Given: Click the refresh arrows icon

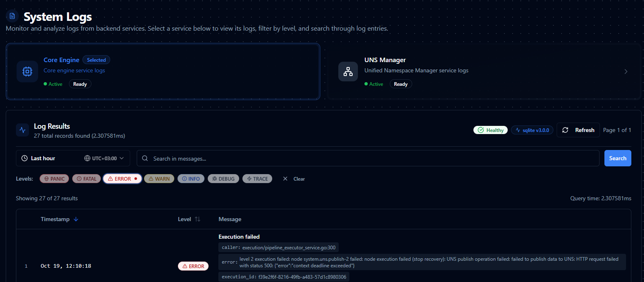Looking at the screenshot, I should click(x=565, y=130).
